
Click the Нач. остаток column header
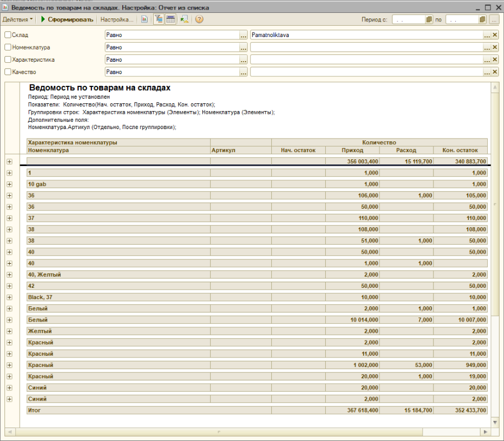click(298, 150)
